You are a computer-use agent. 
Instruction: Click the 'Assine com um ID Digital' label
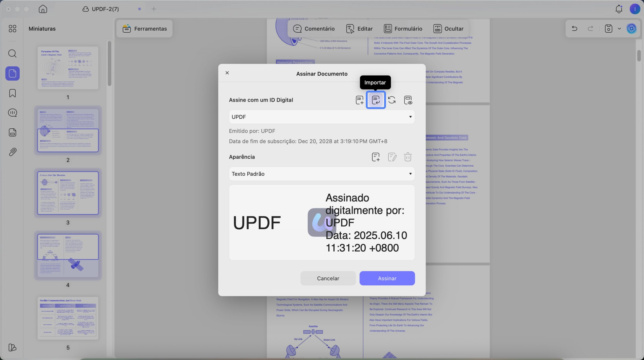click(261, 100)
